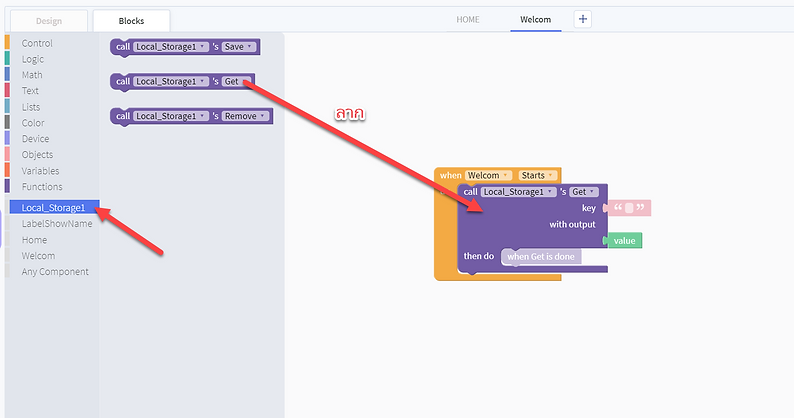Viewport: 794px width, 418px height.
Task: Open Starts event dropdown in when block
Action: point(538,175)
